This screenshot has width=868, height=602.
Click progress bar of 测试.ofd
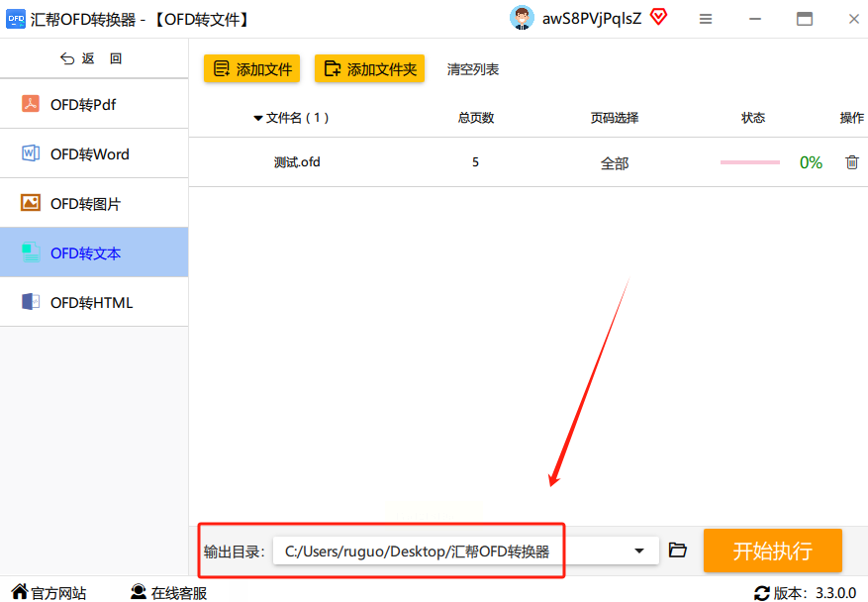pos(749,162)
